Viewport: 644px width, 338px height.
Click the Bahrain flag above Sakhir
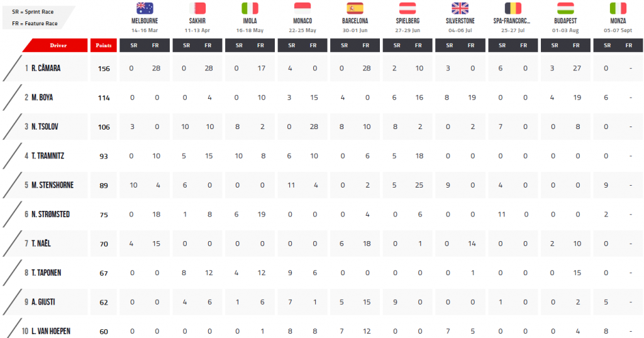[x=197, y=8]
